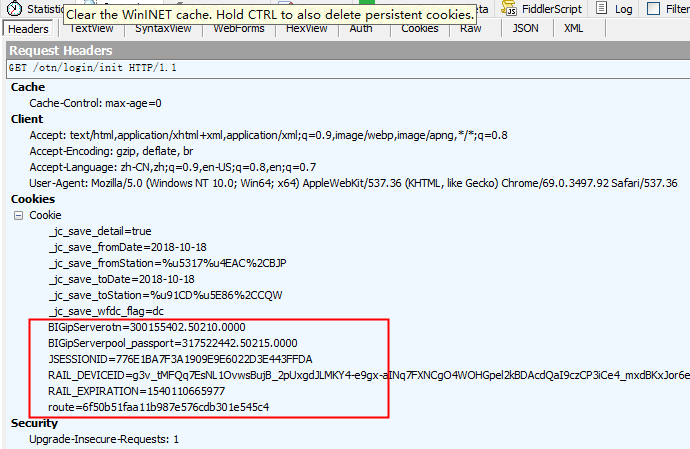The image size is (690, 449).
Task: Click the Cache section heading
Action: coord(28,87)
